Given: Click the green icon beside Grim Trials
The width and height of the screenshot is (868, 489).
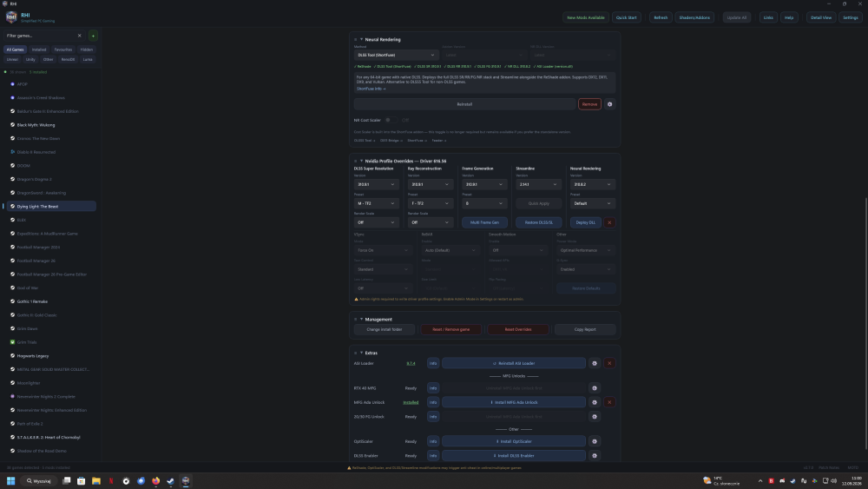Looking at the screenshot, I should click(x=13, y=342).
